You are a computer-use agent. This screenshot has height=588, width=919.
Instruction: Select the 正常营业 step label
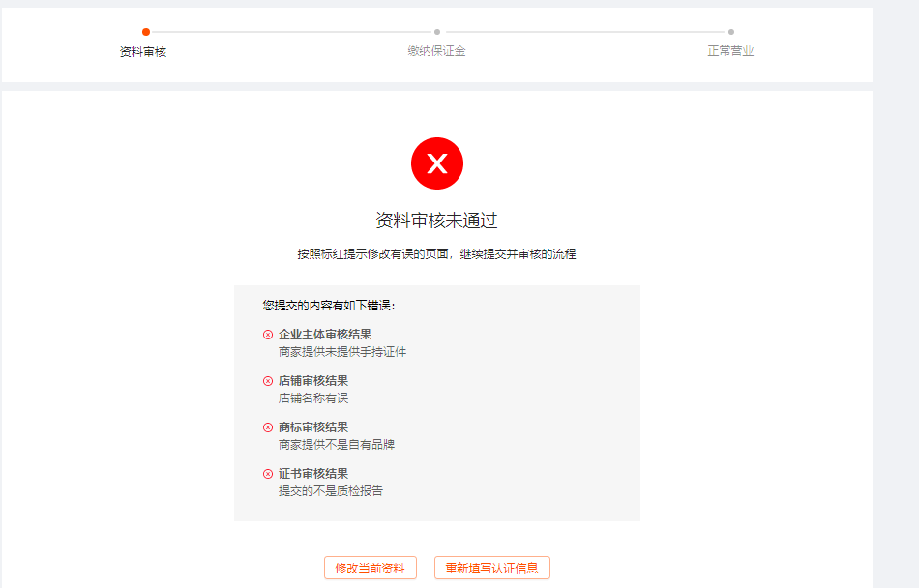coord(730,51)
